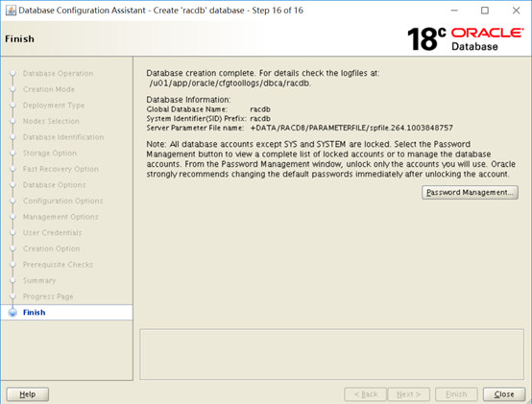Select the Database Operation step
Screen dimensions: 532x404
coord(58,73)
